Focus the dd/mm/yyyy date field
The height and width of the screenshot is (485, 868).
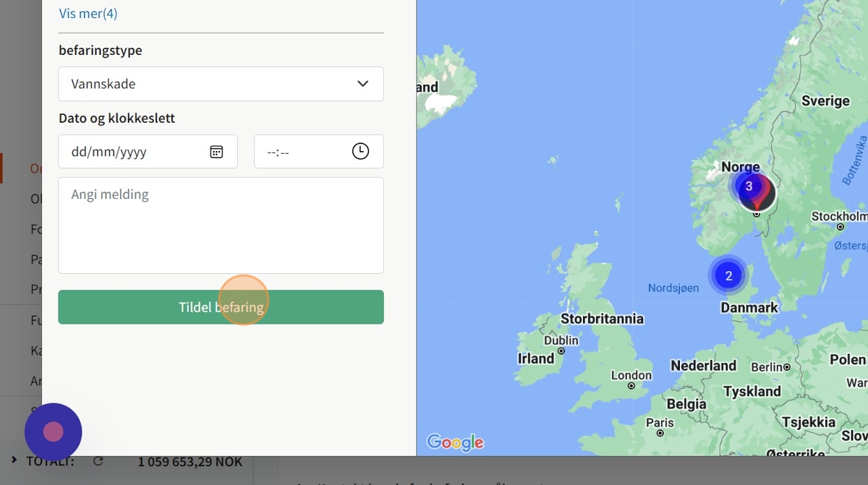(x=148, y=152)
